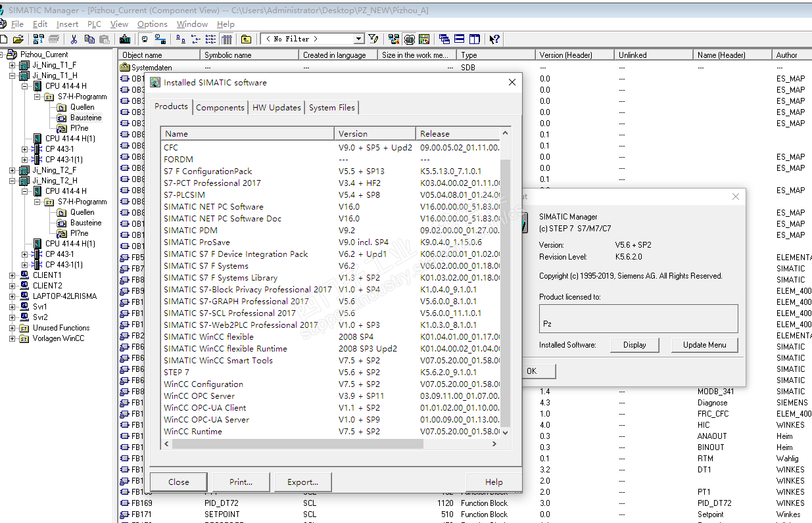Image resolution: width=812 pixels, height=523 pixels.
Task: Select List view toolbar button
Action: click(x=210, y=39)
